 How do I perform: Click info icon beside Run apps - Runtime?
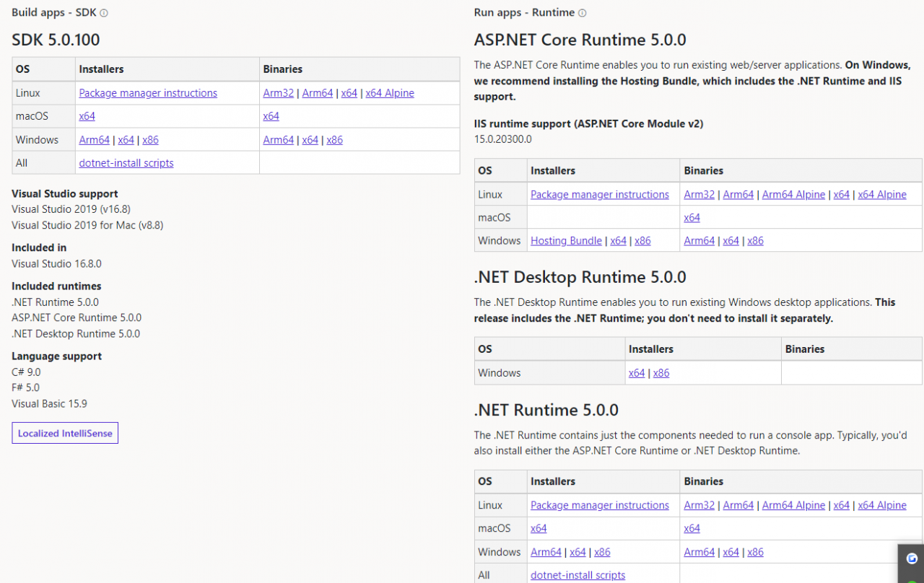point(583,13)
